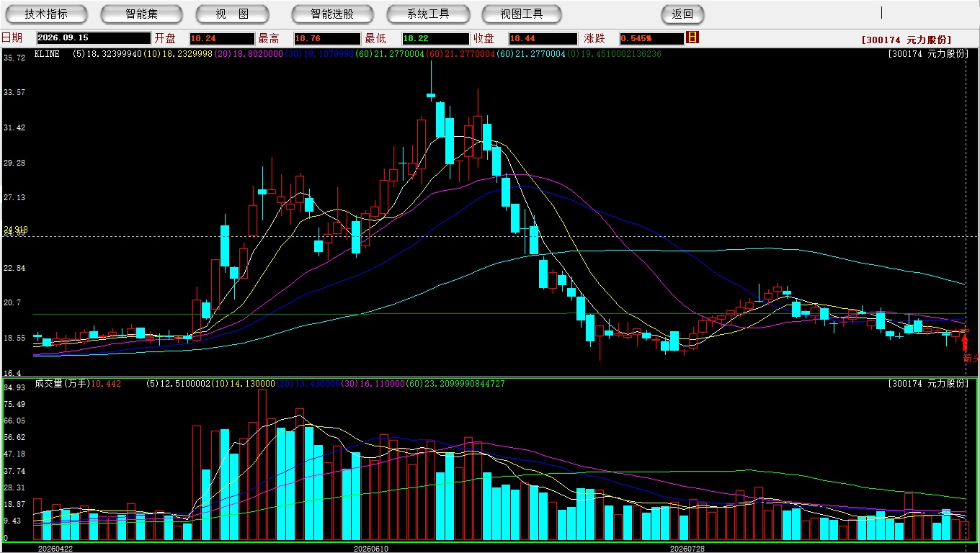Image resolution: width=980 pixels, height=553 pixels.
Task: Open the 系统工具 menu
Action: point(428,14)
